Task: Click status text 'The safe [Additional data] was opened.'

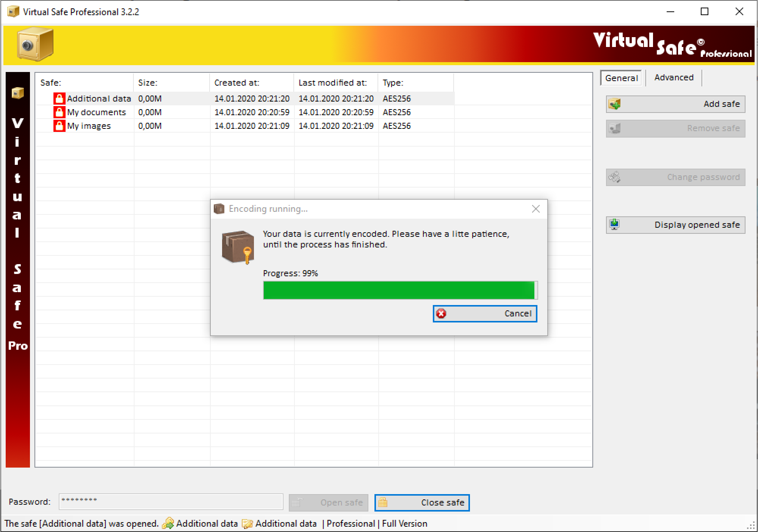Action: [81, 524]
